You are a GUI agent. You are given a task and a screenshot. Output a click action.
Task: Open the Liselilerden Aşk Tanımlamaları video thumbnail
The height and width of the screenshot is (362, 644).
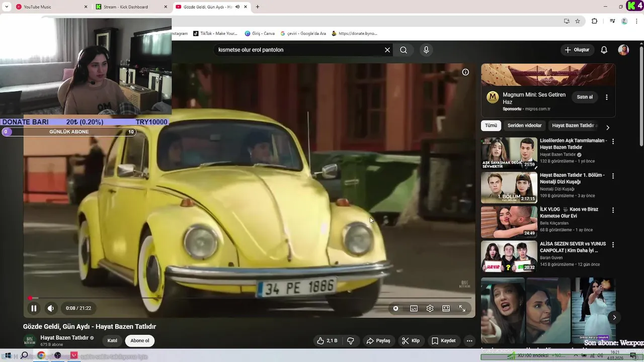pyautogui.click(x=509, y=153)
